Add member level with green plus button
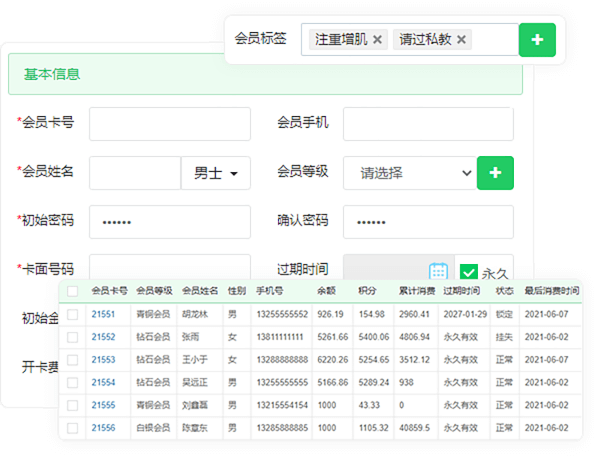598x456 pixels. click(x=495, y=173)
